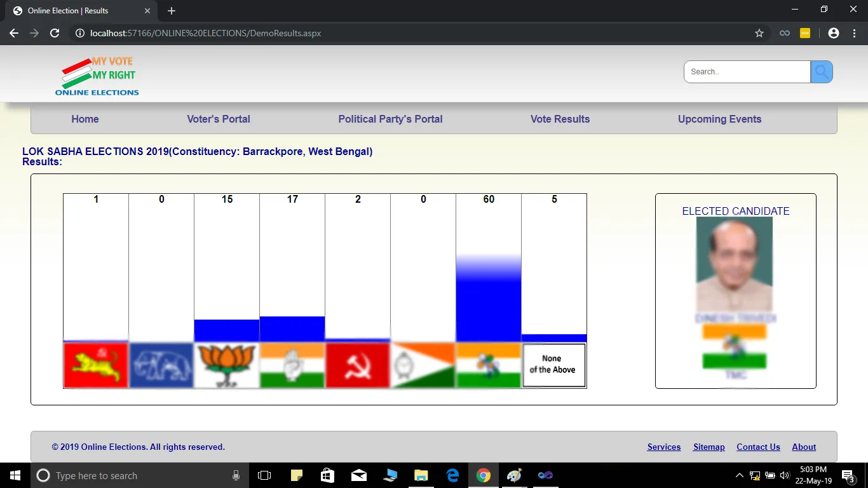Click the ELECTED CANDIDATE heading
This screenshot has width=868, height=488.
pos(736,211)
